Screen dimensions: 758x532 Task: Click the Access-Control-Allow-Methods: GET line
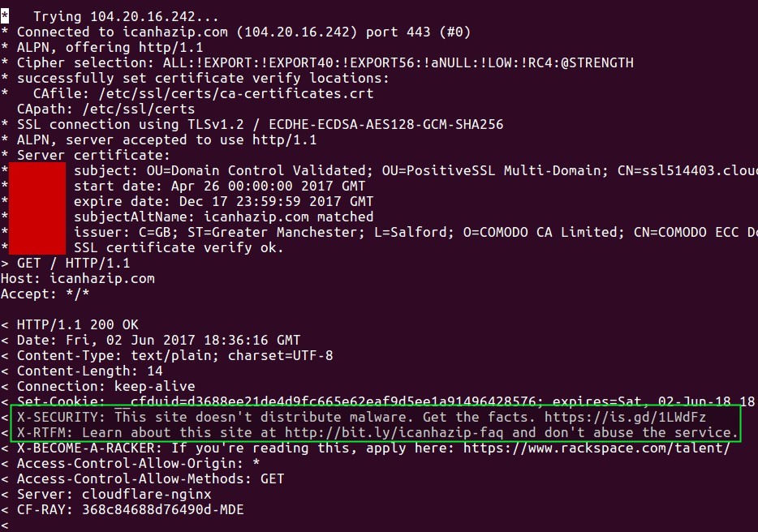pos(150,478)
